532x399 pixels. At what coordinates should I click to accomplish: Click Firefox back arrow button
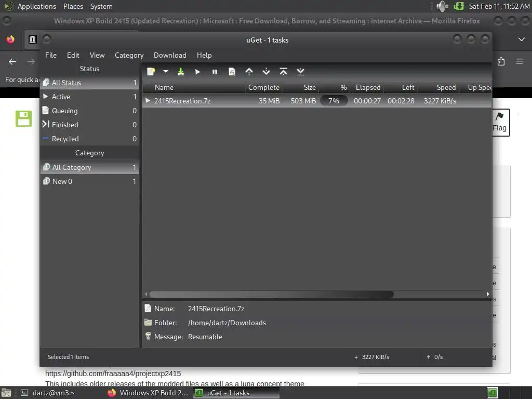pos(12,61)
